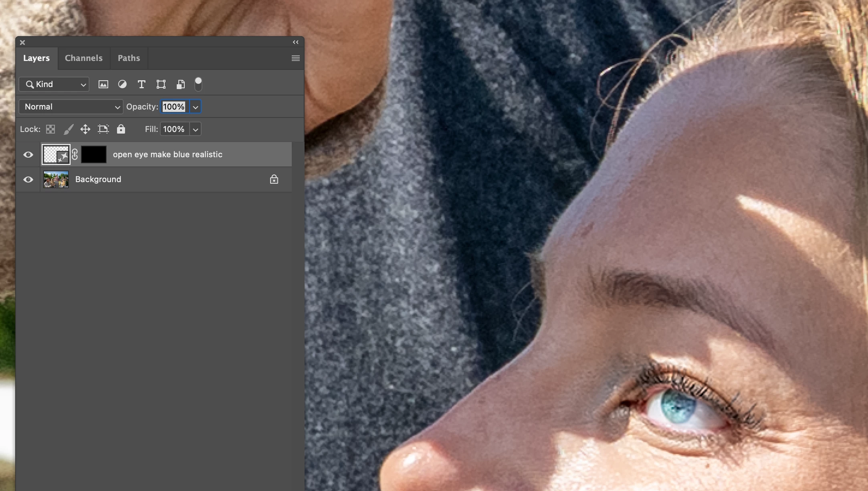
Task: Open the Layers panel options menu
Action: (x=296, y=58)
